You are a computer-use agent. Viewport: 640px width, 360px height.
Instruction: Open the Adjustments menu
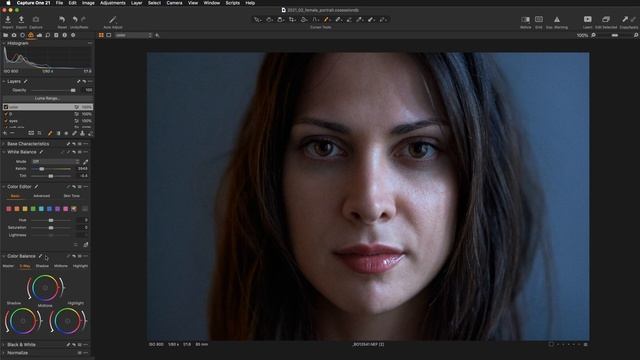[x=113, y=3]
